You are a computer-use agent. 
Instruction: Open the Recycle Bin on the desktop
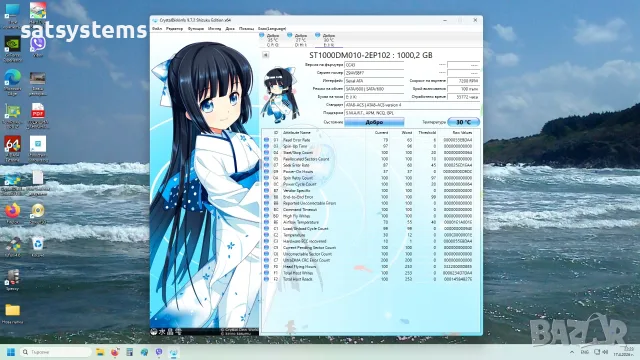[38, 246]
